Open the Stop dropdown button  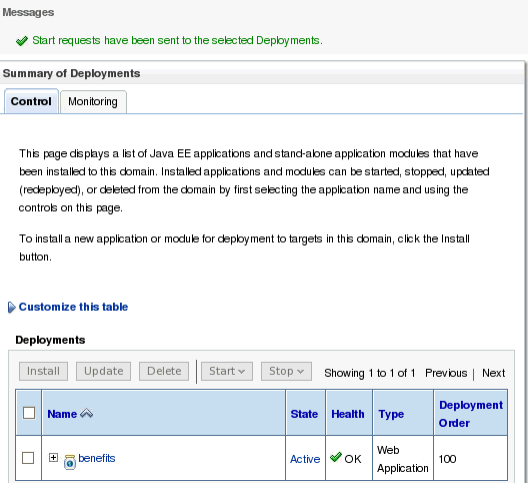point(286,371)
